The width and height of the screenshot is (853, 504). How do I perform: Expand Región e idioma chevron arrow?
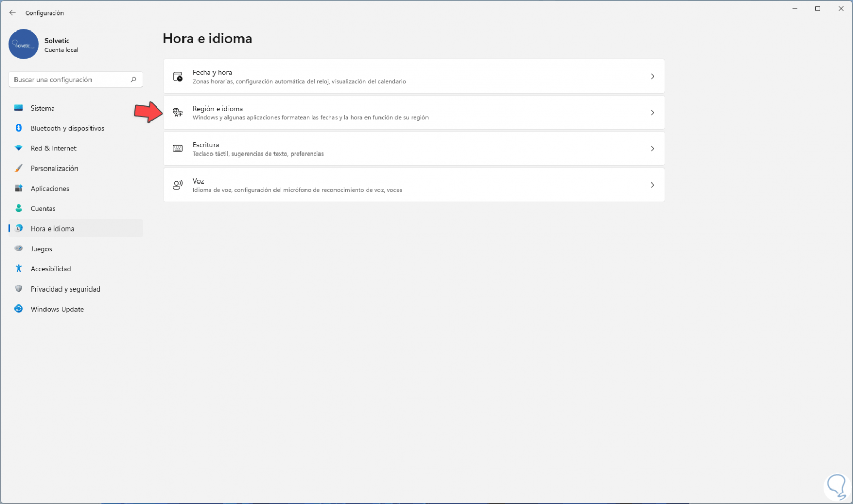[652, 113]
